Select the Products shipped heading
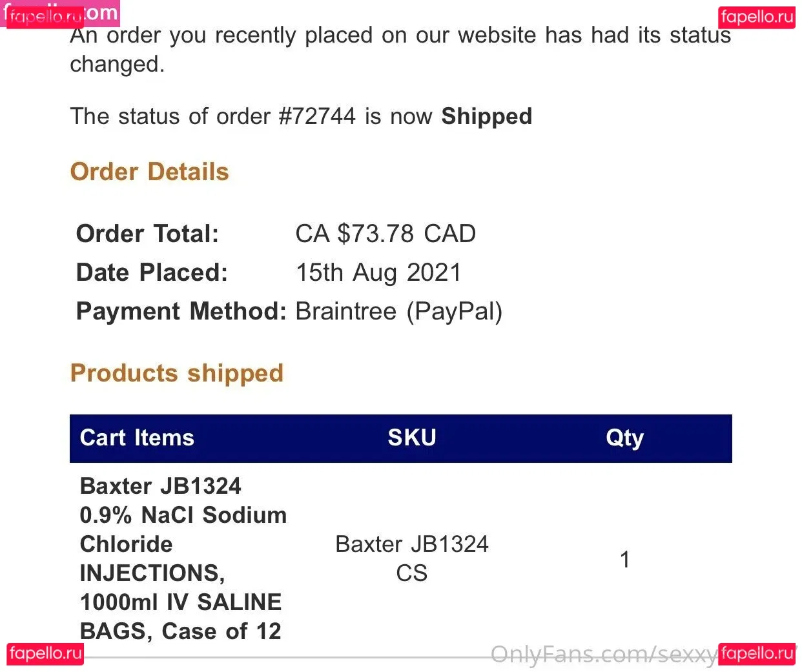The width and height of the screenshot is (802, 672). coord(176,373)
